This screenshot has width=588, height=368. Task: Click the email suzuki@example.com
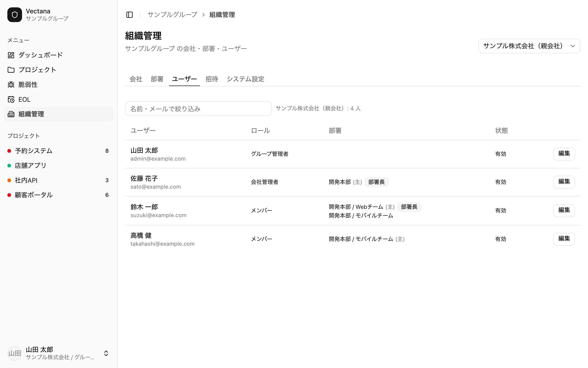pos(158,215)
